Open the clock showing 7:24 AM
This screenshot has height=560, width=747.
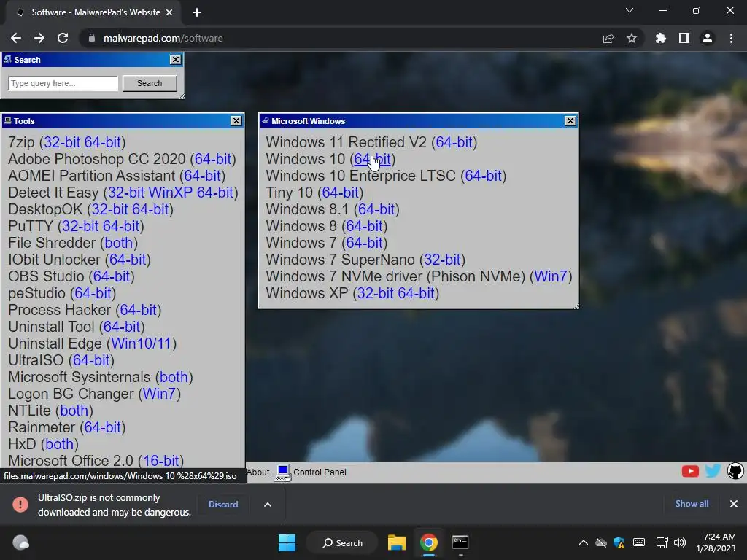point(716,542)
